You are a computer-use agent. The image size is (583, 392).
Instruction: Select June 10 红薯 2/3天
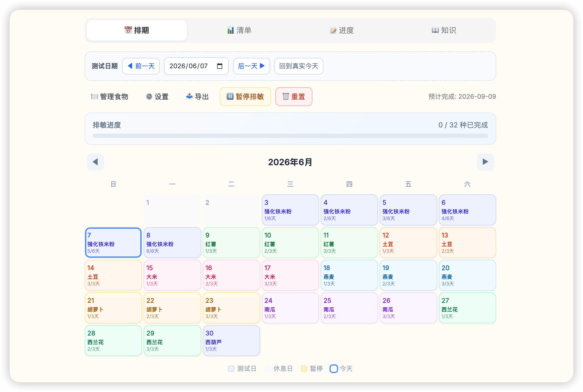[x=290, y=243]
